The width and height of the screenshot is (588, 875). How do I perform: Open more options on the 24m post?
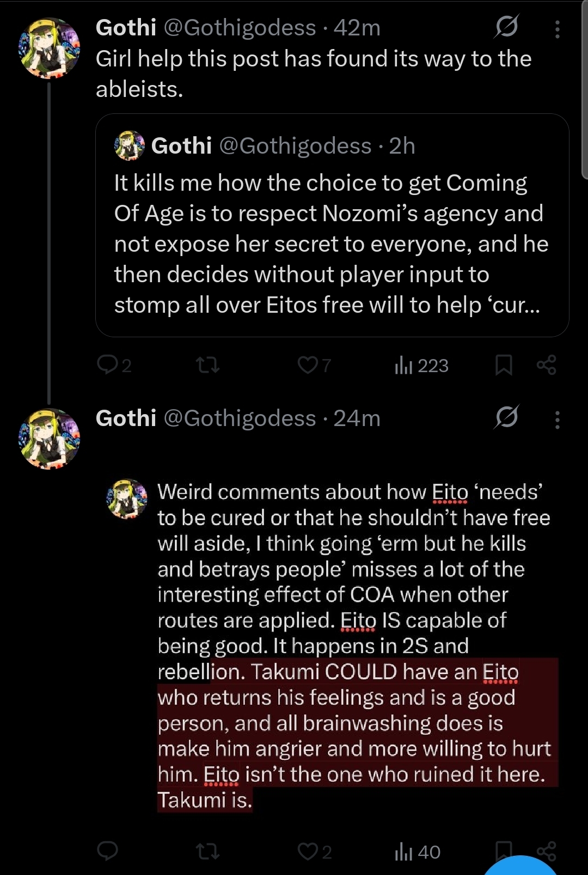tap(557, 420)
